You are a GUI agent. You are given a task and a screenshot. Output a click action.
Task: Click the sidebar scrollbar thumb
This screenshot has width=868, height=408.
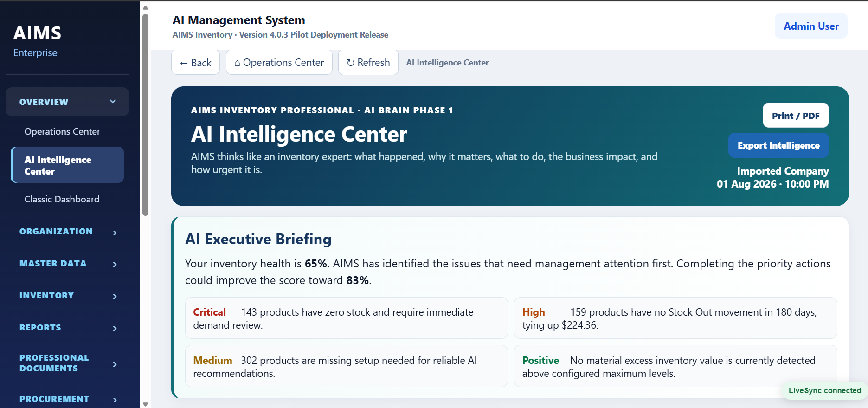click(x=145, y=115)
